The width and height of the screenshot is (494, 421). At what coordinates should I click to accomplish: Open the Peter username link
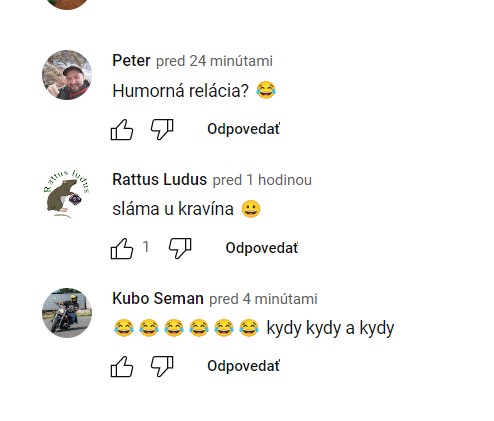(x=131, y=61)
